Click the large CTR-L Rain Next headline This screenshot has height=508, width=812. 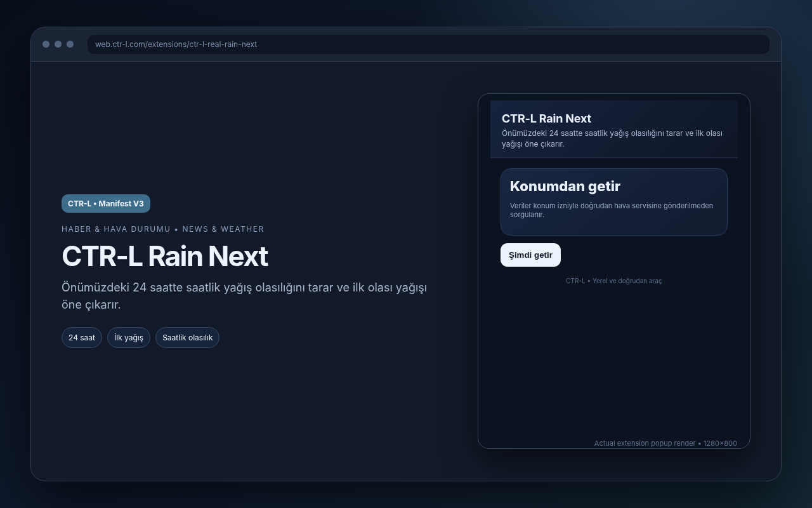click(165, 257)
